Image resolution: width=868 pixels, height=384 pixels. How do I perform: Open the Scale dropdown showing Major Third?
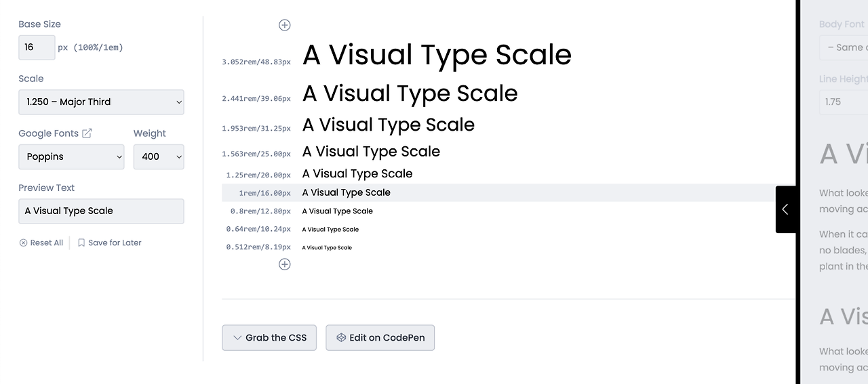[x=101, y=102]
